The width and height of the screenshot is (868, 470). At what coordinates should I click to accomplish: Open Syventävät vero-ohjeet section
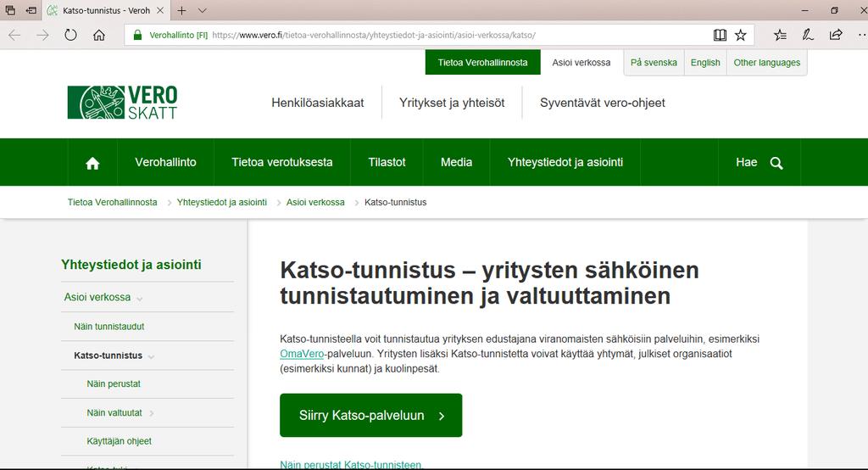(x=603, y=103)
